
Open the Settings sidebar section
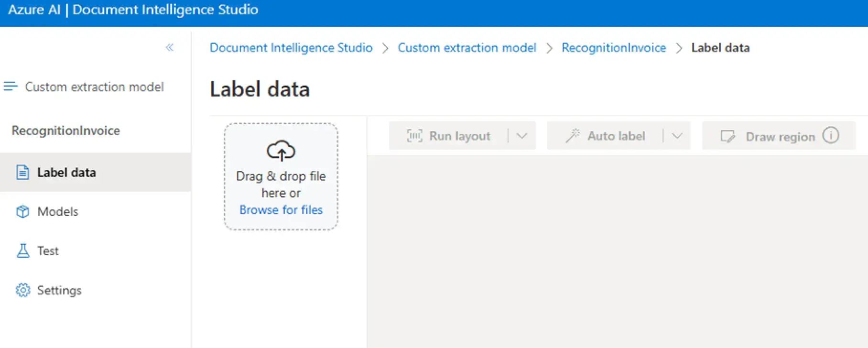click(96, 290)
